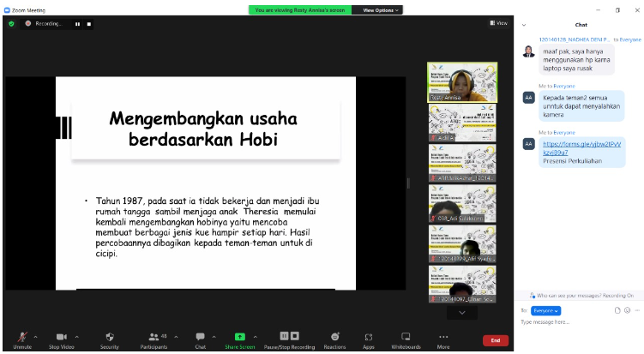Image resolution: width=644 pixels, height=354 pixels.
Task: Open the Security shield options
Action: point(110,338)
